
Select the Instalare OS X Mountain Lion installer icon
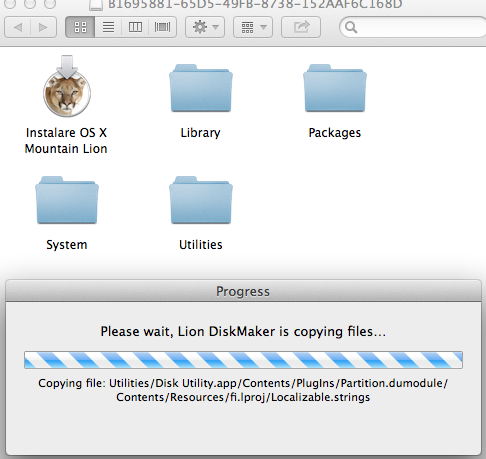(67, 86)
